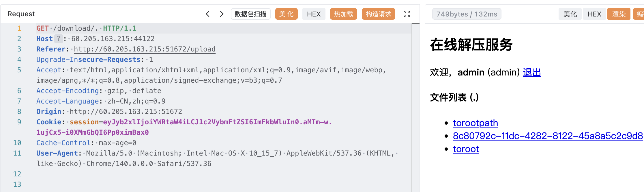Click the Origin URL on line 8

(x=126, y=112)
